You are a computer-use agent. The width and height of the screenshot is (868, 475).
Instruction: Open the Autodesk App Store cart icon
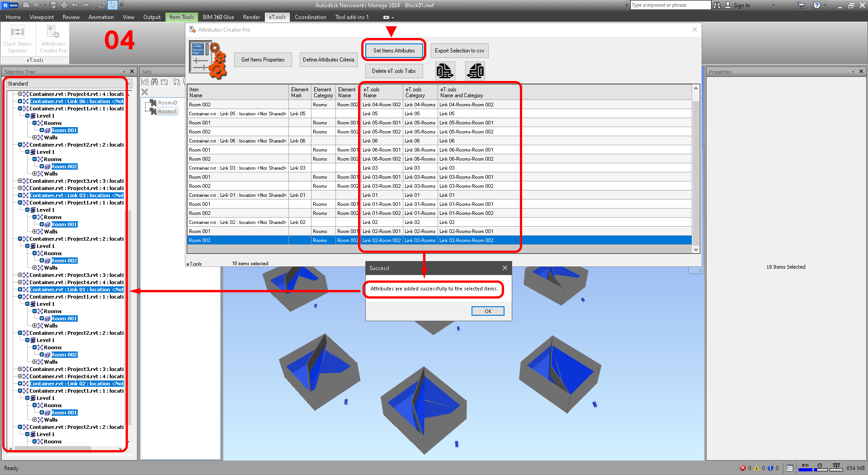(x=801, y=5)
